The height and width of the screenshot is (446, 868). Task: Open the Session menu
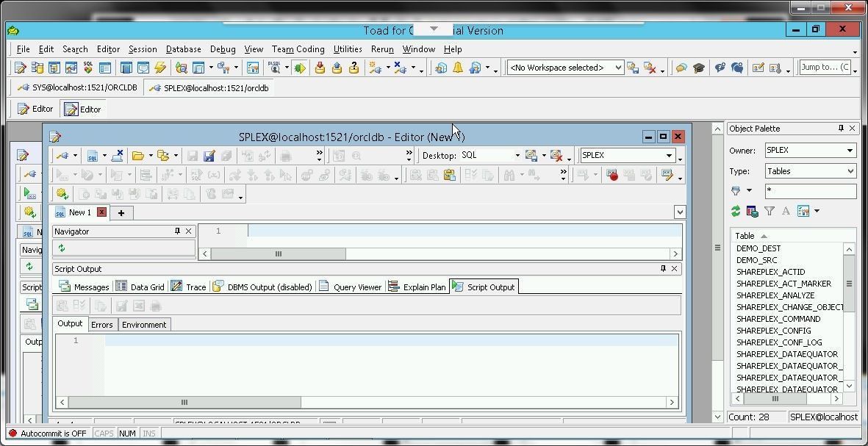coord(143,49)
